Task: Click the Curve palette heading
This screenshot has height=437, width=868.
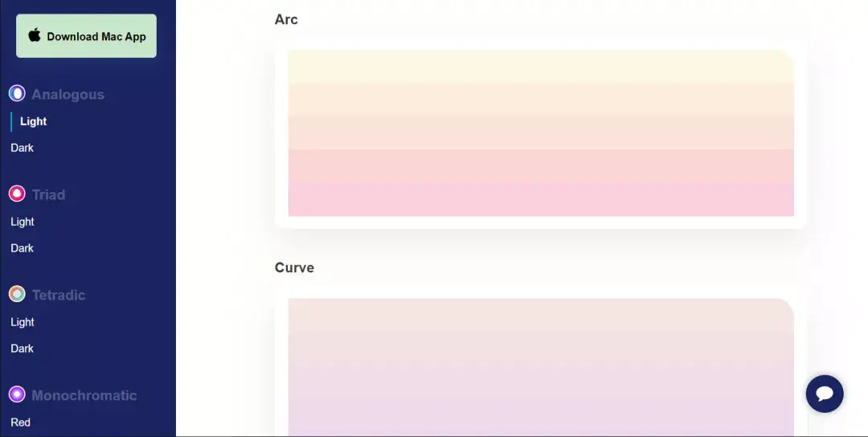Action: coord(294,268)
